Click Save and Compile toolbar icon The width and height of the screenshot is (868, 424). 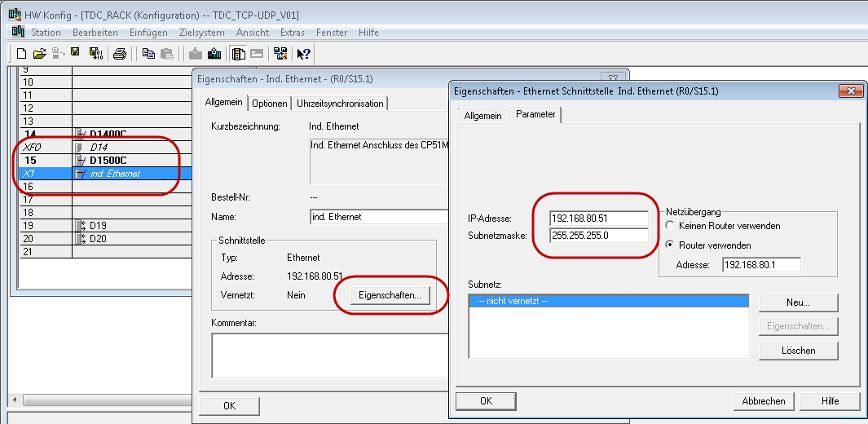click(95, 54)
